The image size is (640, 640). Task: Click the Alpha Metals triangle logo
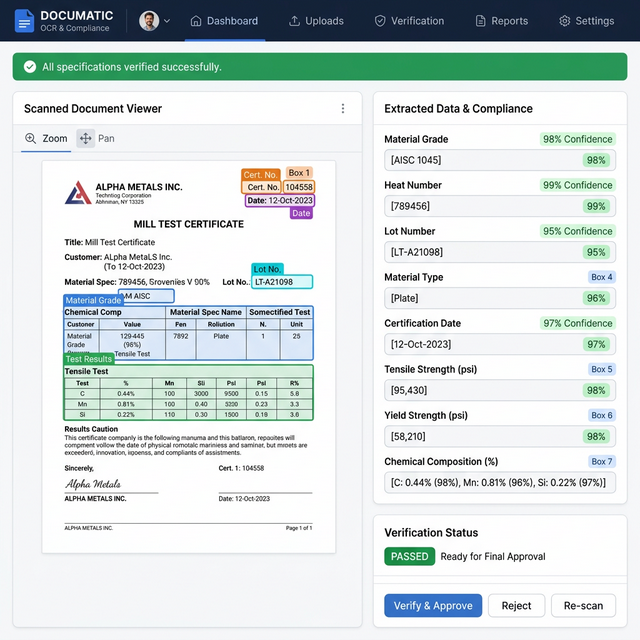point(78,192)
